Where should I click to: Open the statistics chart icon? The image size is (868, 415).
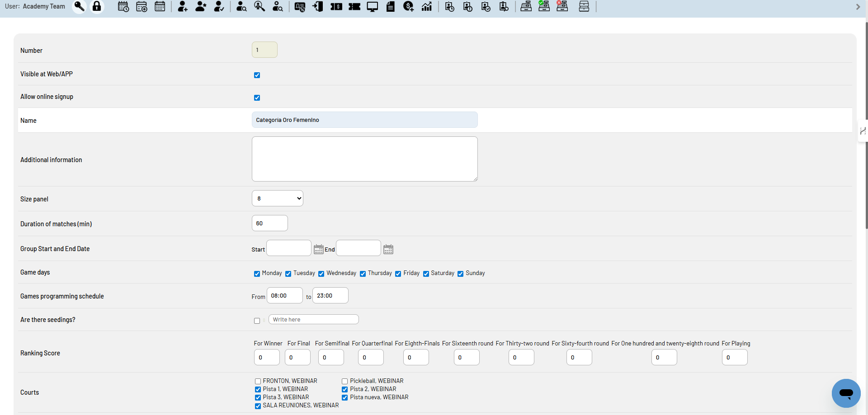pyautogui.click(x=427, y=6)
